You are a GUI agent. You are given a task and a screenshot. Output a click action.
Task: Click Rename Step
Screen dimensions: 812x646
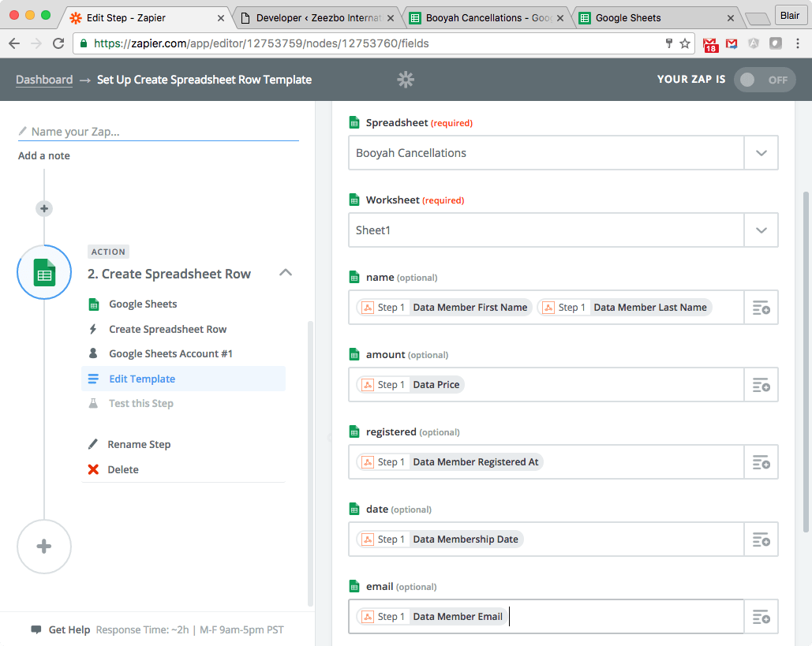tap(139, 444)
